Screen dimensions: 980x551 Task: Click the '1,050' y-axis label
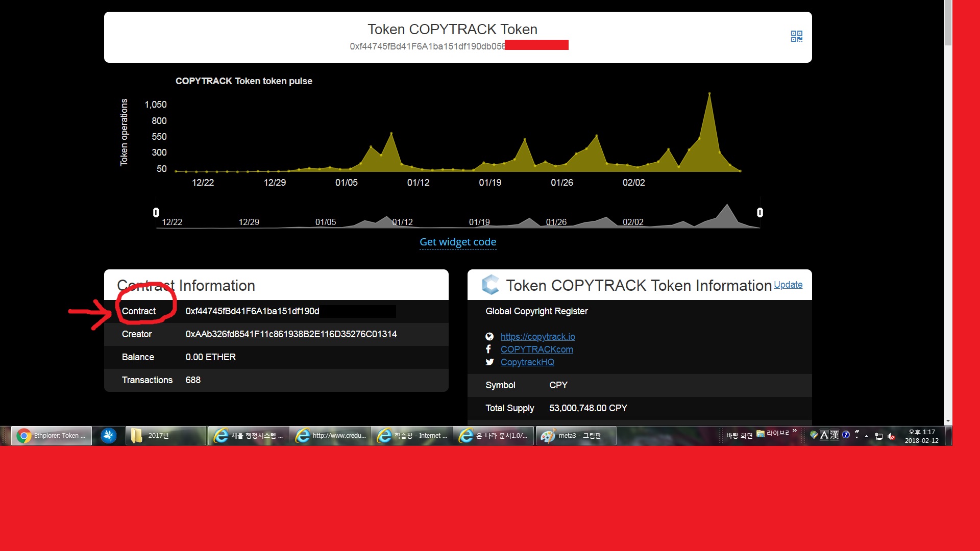tap(156, 105)
